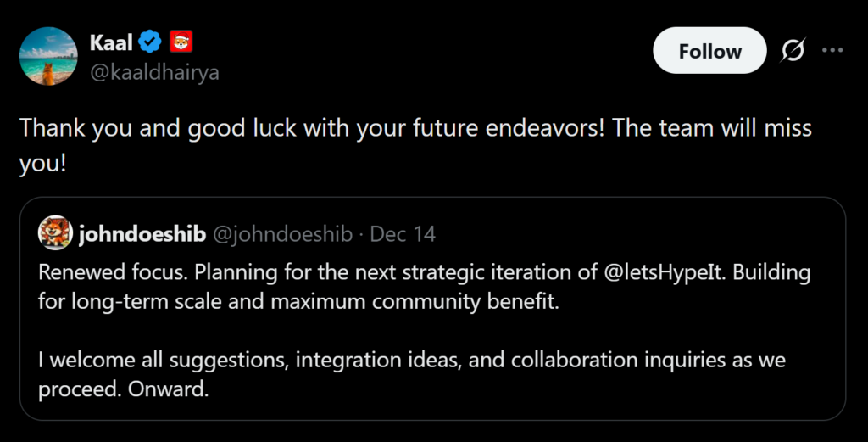Open Kaal's beach profile avatar
868x442 pixels.
pyautogui.click(x=48, y=56)
